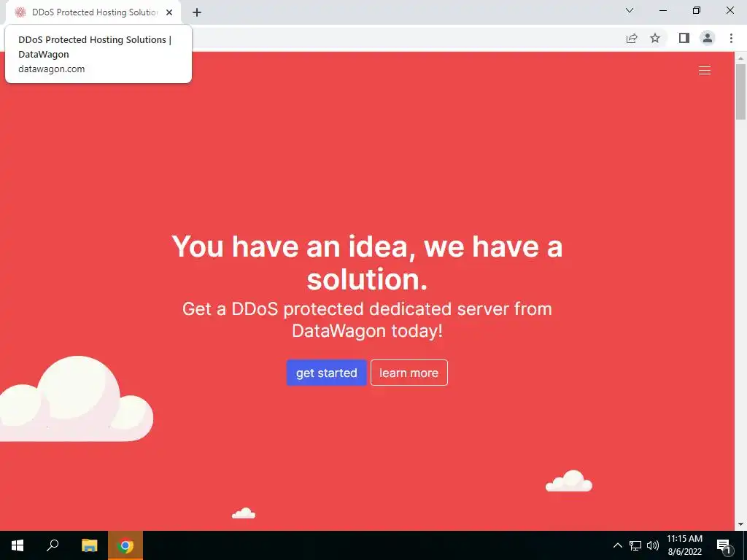Viewport: 747px width, 560px height.
Task: Close the DDoS Protected Hosting tab
Action: [169, 12]
